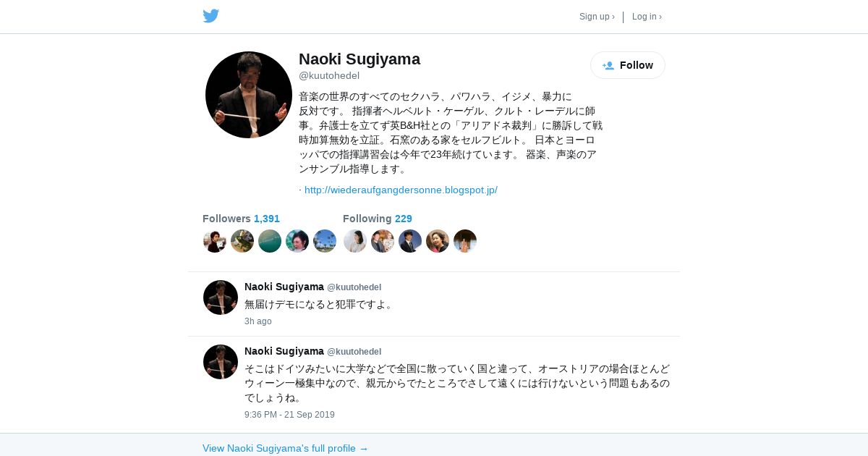Open the Followers 1,391 count
This screenshot has height=456, width=868.
tap(241, 219)
